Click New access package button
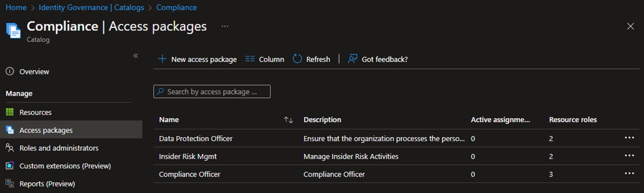The height and width of the screenshot is (193, 644). [x=197, y=59]
